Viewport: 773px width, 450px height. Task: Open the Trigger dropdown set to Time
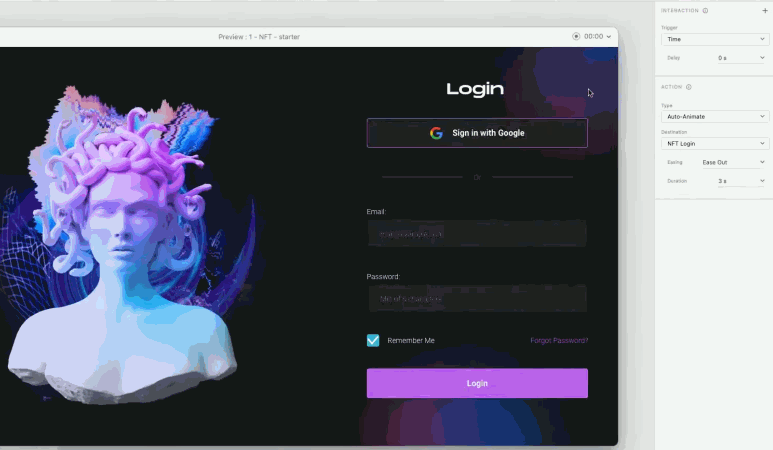click(x=714, y=39)
